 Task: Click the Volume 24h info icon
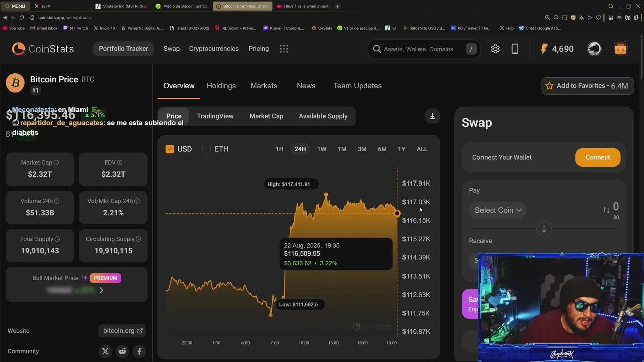[57, 201]
